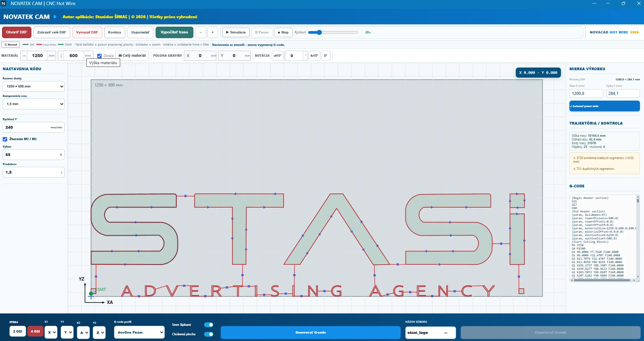Toggle the Žhavenie M3 / M5 checkbox
This screenshot has width=644, height=341.
[x=5, y=139]
